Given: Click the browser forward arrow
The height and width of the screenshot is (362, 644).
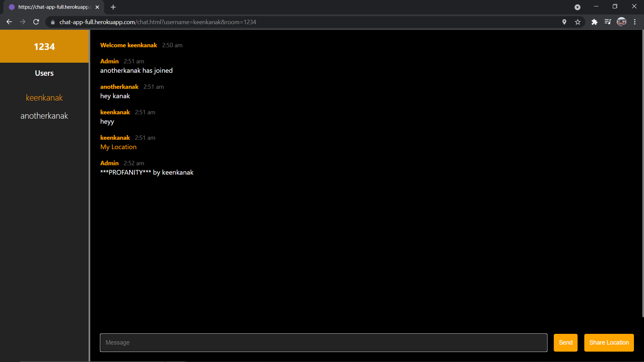Looking at the screenshot, I should coord(22,22).
